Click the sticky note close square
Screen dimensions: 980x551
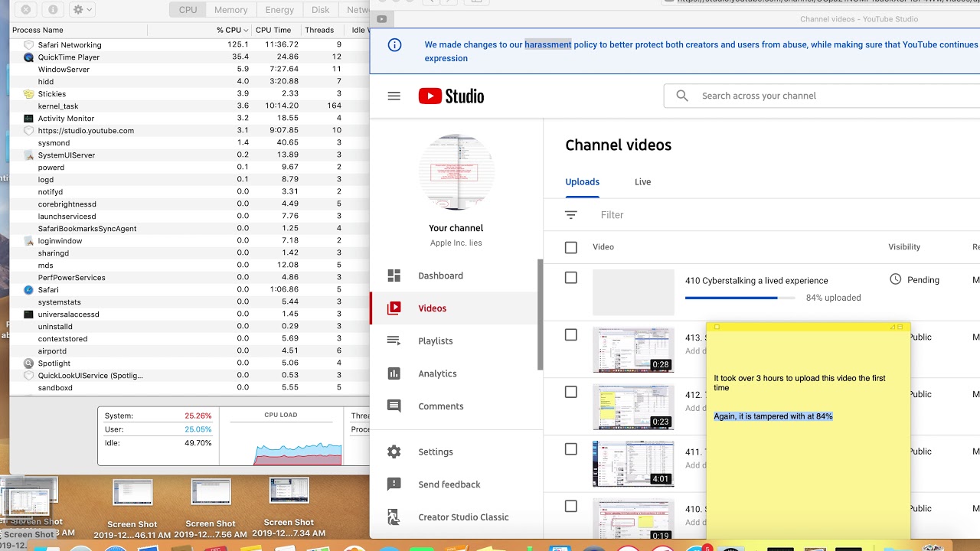pyautogui.click(x=717, y=327)
